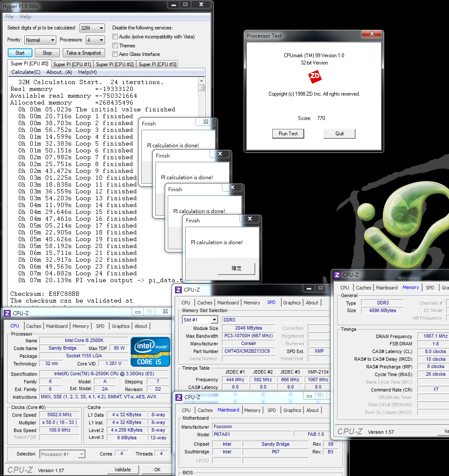Open the Processor #1 selection dropdown
Viewport: 449px width, 476px height.
(x=62, y=454)
